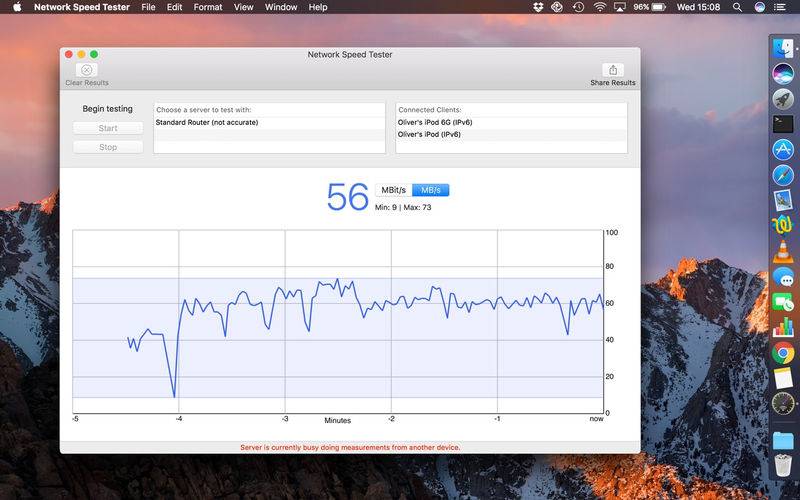Launch Safari compass in the Dock
Viewport: 800px width, 500px height.
783,175
